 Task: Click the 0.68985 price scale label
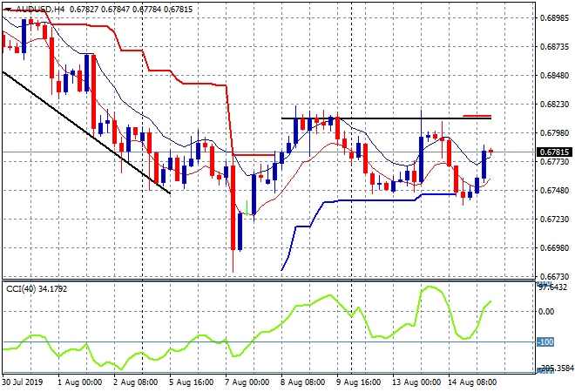[554, 18]
